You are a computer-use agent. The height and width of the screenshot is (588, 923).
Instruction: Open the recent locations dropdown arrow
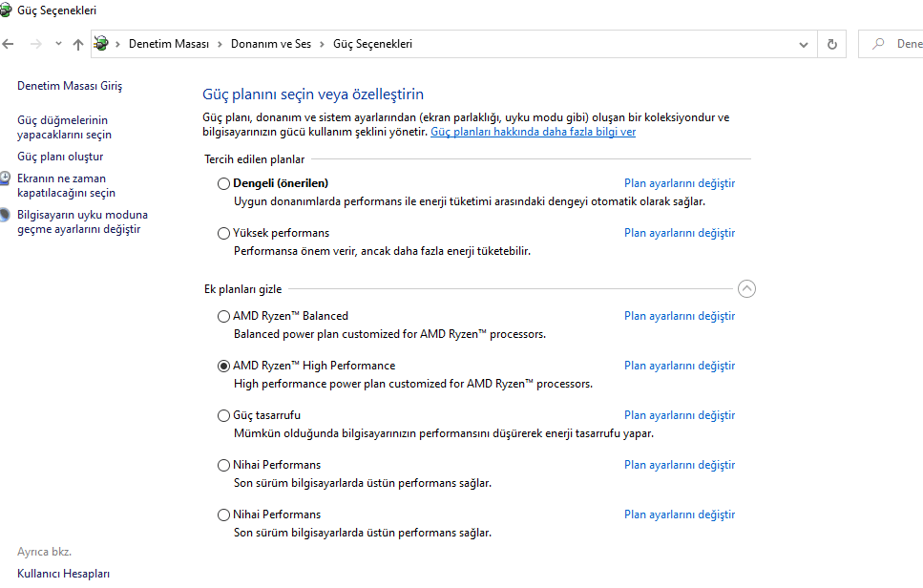pos(58,44)
